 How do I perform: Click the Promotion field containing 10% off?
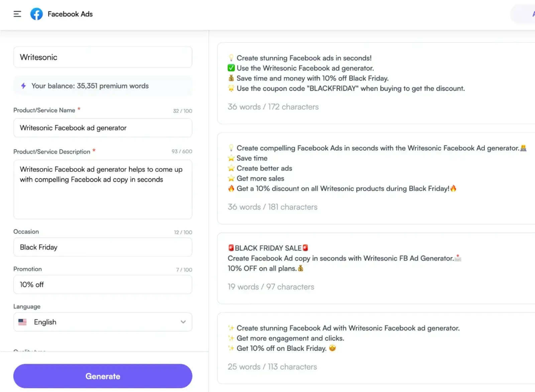click(x=103, y=285)
